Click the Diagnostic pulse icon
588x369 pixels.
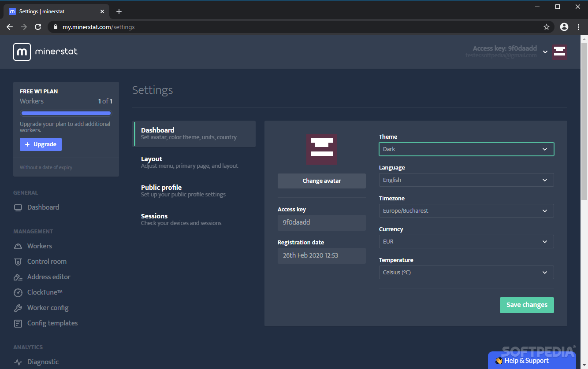[x=18, y=362]
